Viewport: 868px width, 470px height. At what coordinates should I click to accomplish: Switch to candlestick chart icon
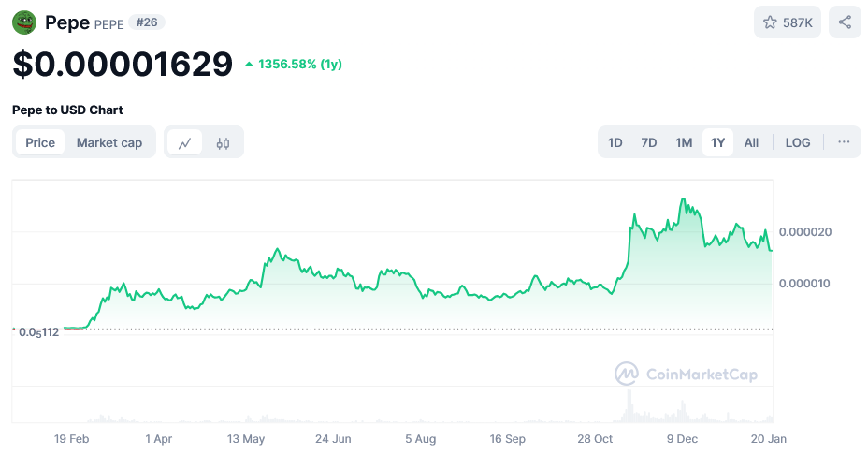coord(223,143)
